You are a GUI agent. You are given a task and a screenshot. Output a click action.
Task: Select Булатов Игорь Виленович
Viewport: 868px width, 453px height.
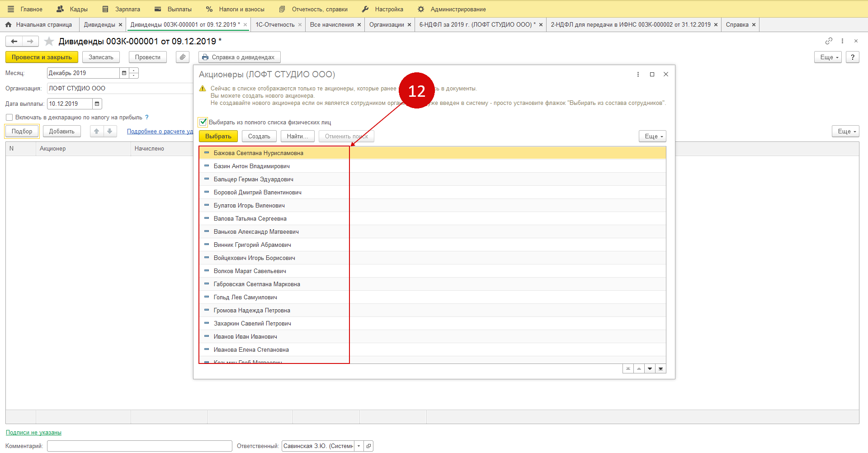point(432,205)
